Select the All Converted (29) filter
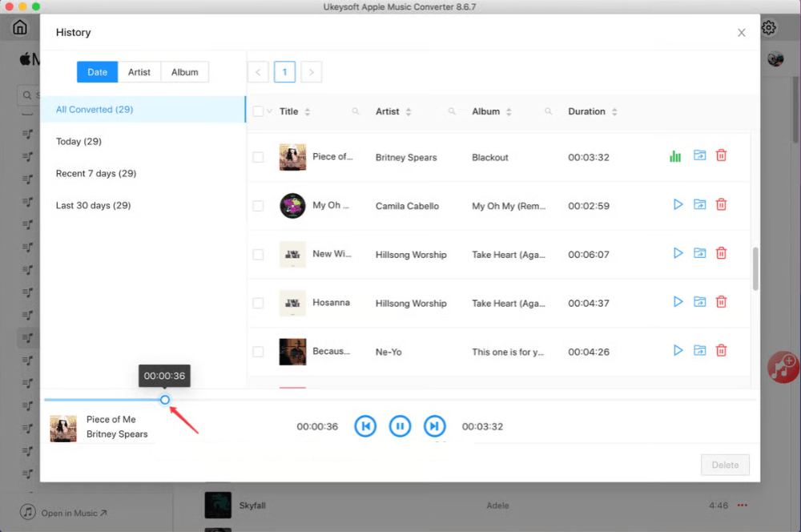 [x=143, y=109]
